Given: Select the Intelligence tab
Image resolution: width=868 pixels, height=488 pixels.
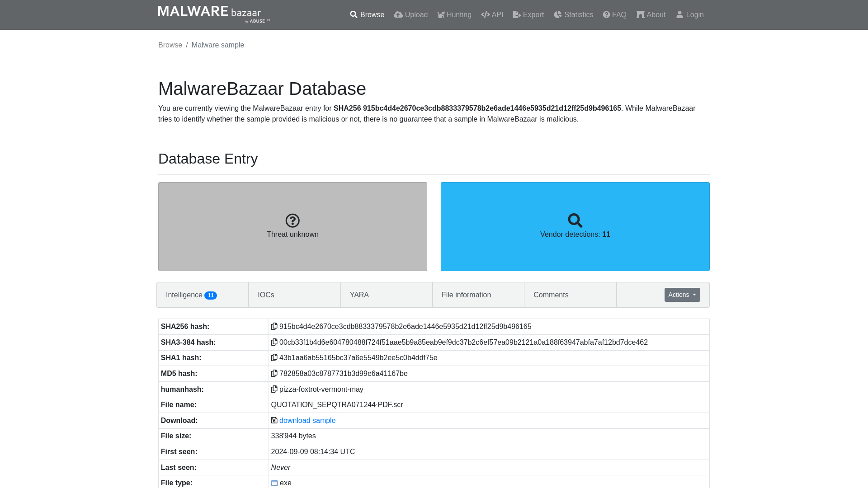Looking at the screenshot, I should [x=191, y=294].
